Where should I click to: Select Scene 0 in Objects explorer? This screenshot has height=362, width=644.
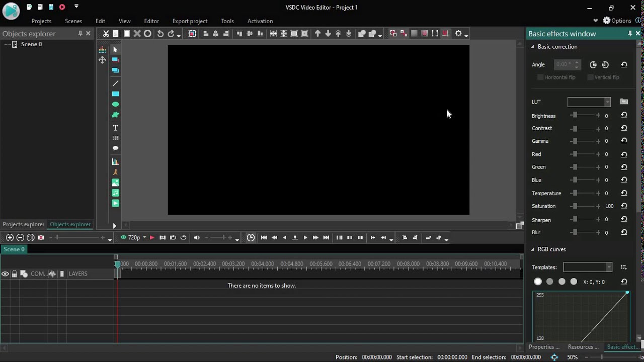[31, 44]
